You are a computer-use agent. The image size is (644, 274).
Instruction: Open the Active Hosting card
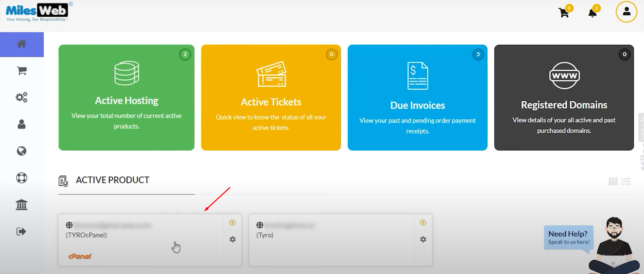[126, 98]
